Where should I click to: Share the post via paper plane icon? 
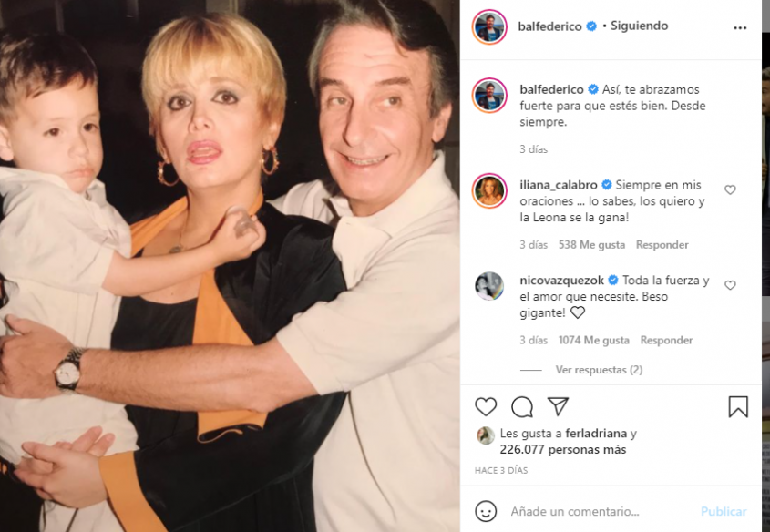(x=558, y=406)
